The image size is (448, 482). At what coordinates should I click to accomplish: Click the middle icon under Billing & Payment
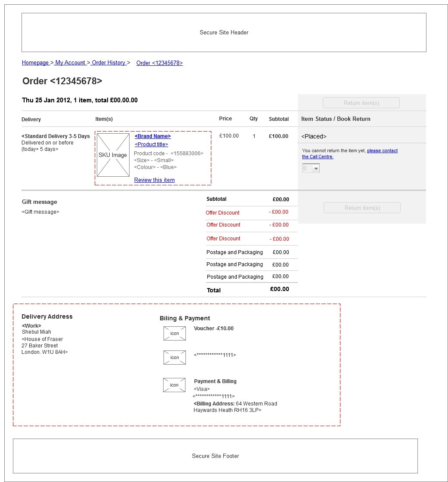click(174, 357)
